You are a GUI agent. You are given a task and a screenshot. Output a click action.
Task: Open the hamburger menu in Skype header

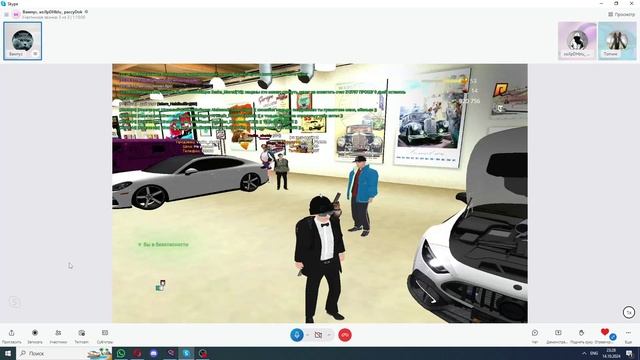(x=7, y=14)
